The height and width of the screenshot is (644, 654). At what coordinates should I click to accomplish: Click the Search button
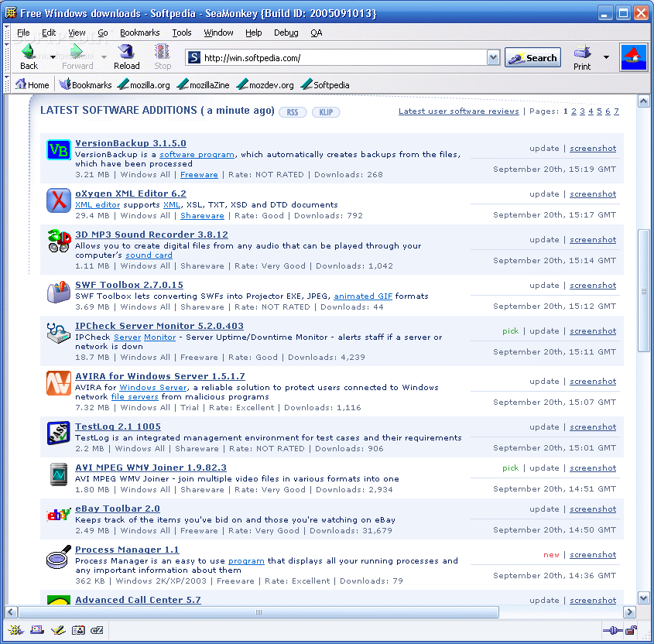[x=532, y=57]
